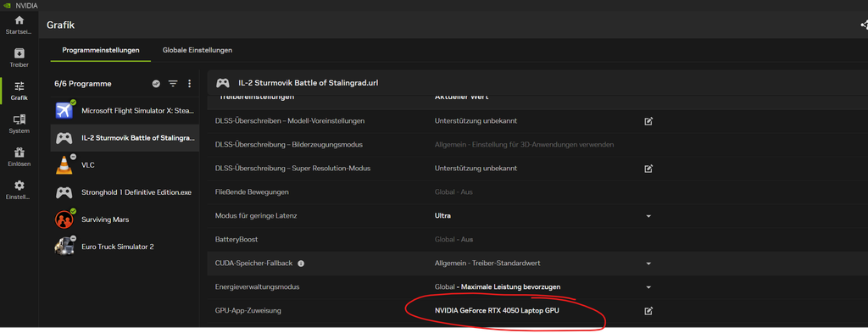The width and height of the screenshot is (868, 333).
Task: Click the VLC cone icon
Action: click(64, 165)
